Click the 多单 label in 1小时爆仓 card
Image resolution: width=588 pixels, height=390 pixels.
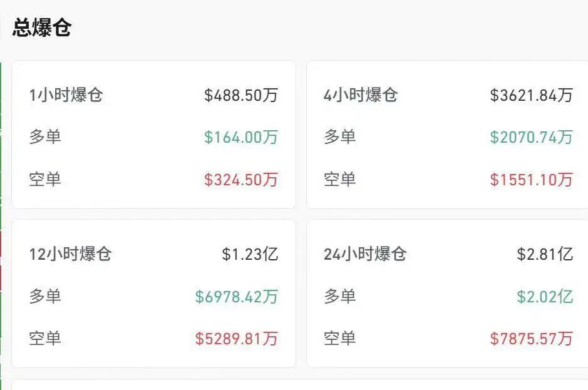[x=45, y=137]
